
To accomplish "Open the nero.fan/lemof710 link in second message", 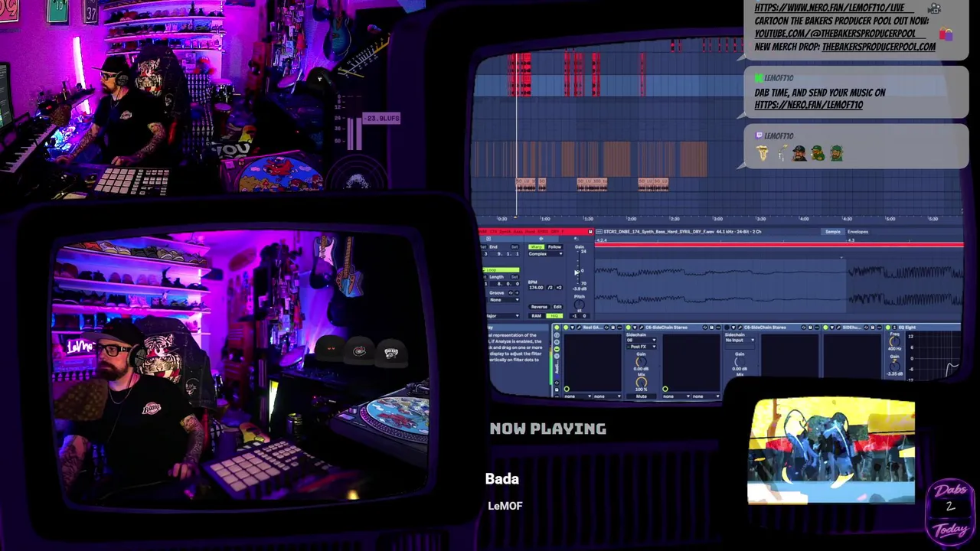I will tap(808, 105).
